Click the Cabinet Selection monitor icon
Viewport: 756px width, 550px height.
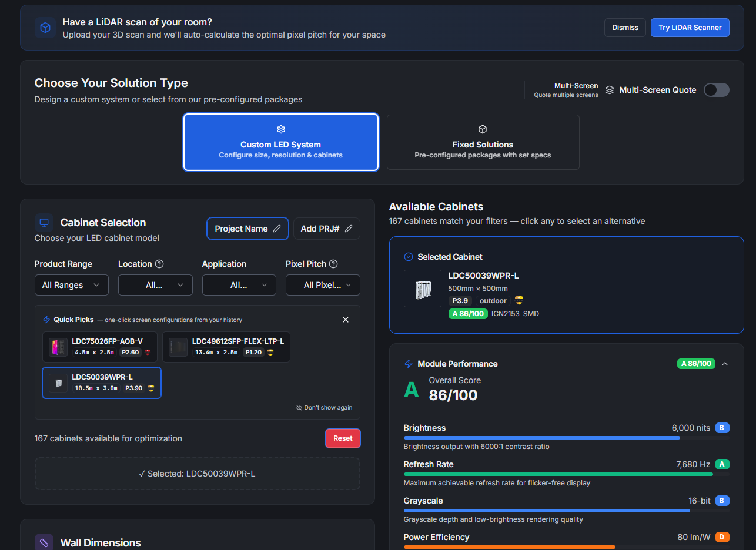pyautogui.click(x=44, y=222)
